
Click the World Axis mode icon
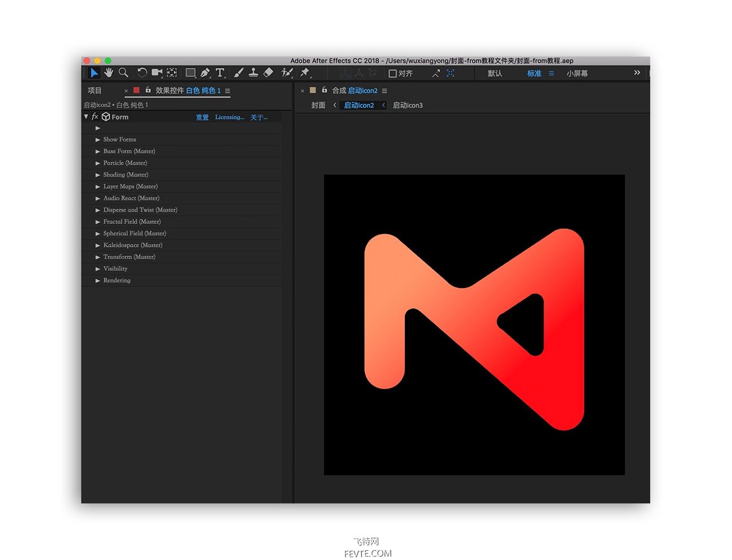[359, 73]
